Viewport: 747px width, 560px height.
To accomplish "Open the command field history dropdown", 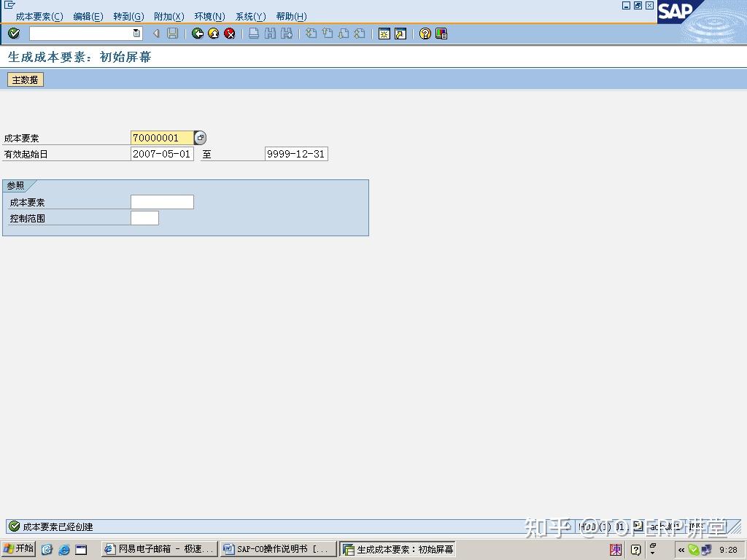I will 136,34.
